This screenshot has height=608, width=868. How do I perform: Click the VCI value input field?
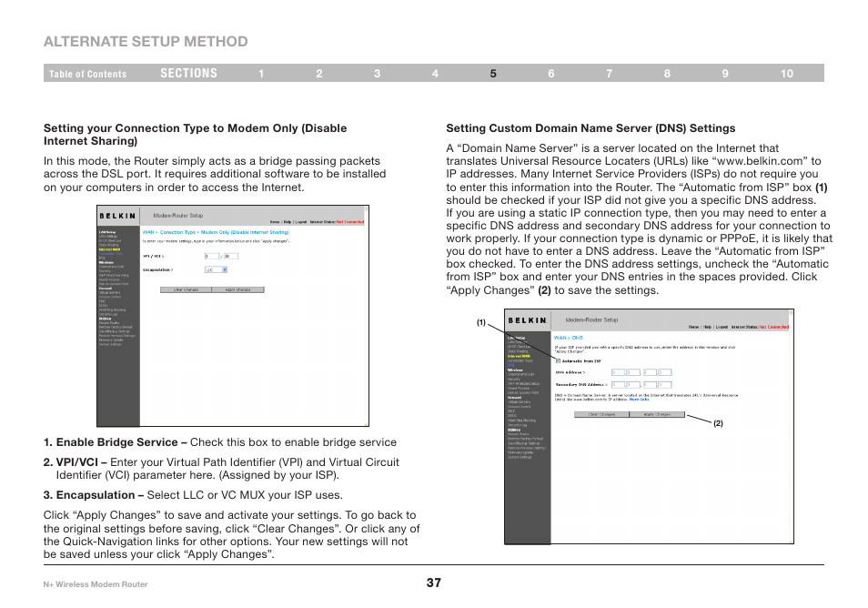click(x=231, y=256)
